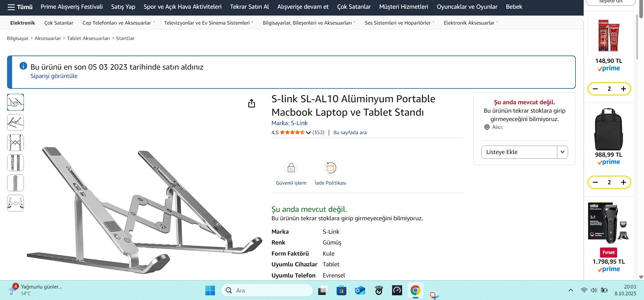Click the blue info icon in notice
The height and width of the screenshot is (300, 644).
23,66
